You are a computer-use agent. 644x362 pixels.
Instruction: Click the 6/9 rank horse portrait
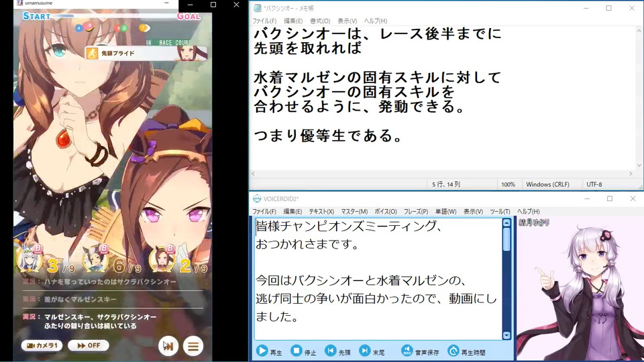pyautogui.click(x=96, y=259)
